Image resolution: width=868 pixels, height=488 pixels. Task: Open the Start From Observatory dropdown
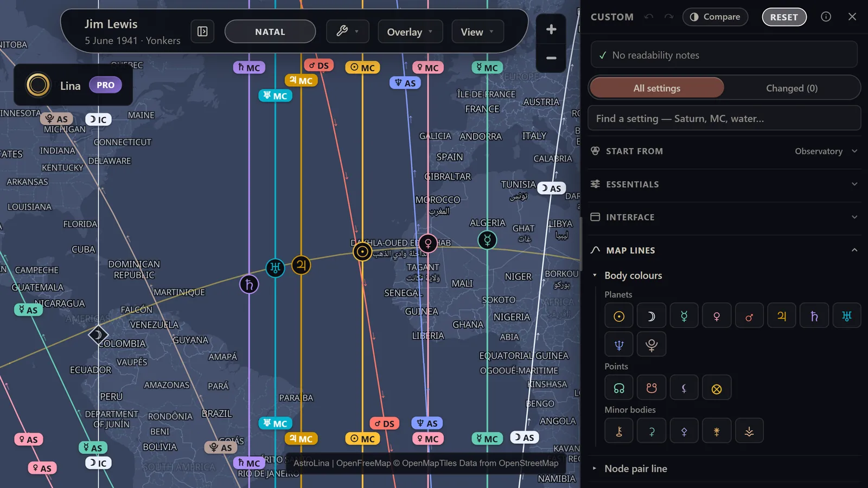[724, 151]
